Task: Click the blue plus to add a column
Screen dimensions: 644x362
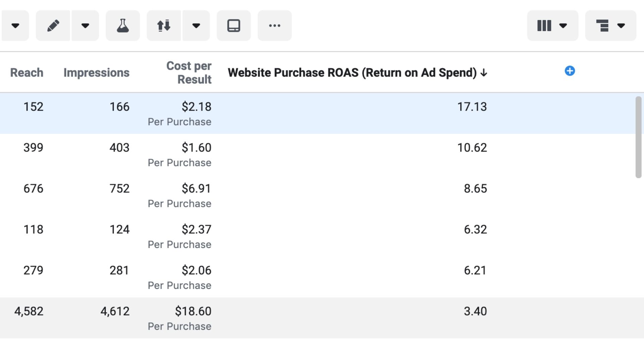Action: tap(569, 71)
